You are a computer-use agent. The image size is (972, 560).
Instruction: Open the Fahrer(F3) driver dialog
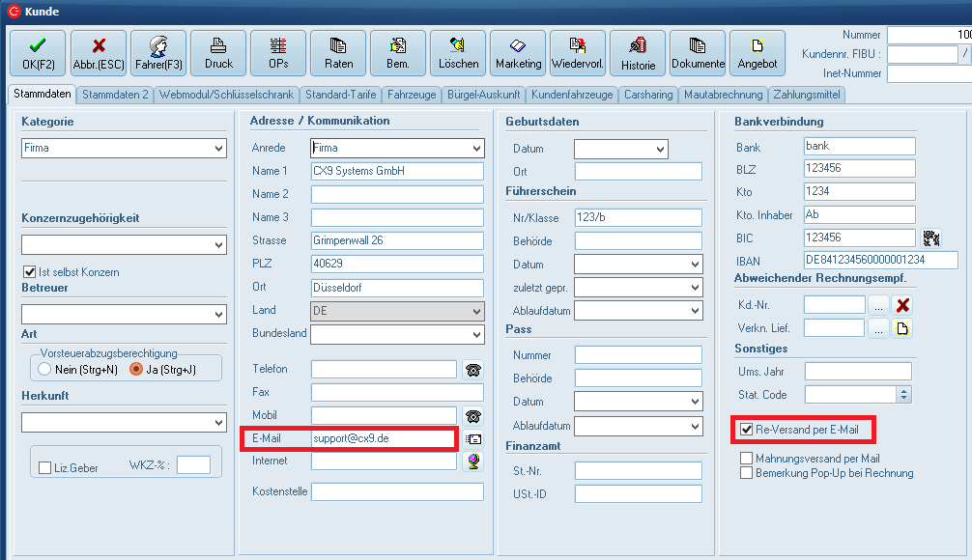(157, 53)
